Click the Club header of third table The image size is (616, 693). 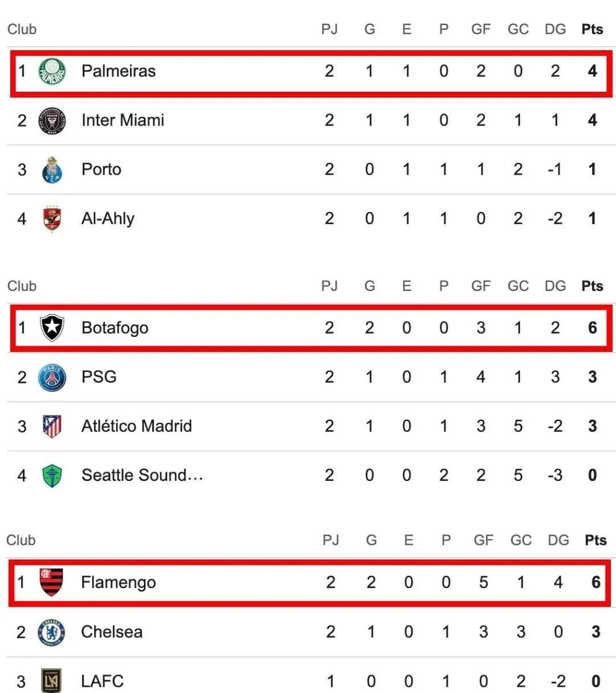[21, 540]
